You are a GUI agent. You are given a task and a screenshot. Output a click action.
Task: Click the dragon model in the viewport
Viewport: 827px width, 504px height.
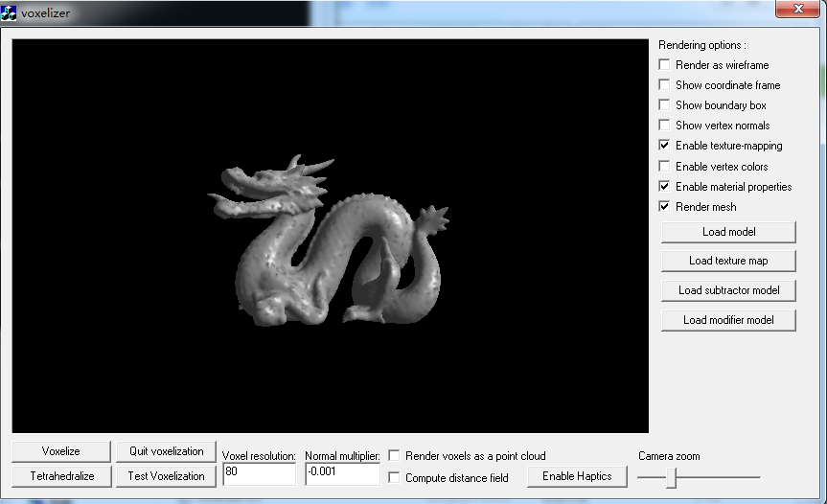[328, 240]
